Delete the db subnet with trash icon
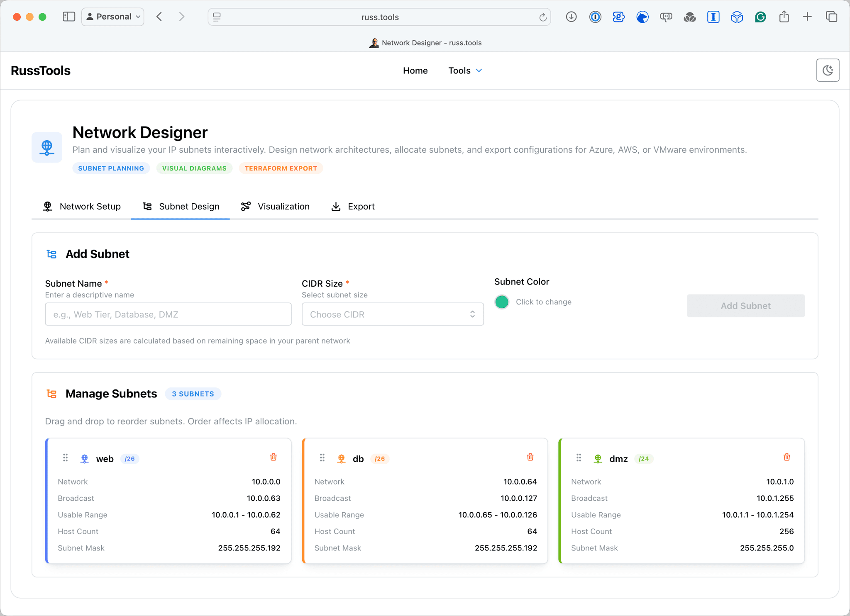 [x=530, y=457]
